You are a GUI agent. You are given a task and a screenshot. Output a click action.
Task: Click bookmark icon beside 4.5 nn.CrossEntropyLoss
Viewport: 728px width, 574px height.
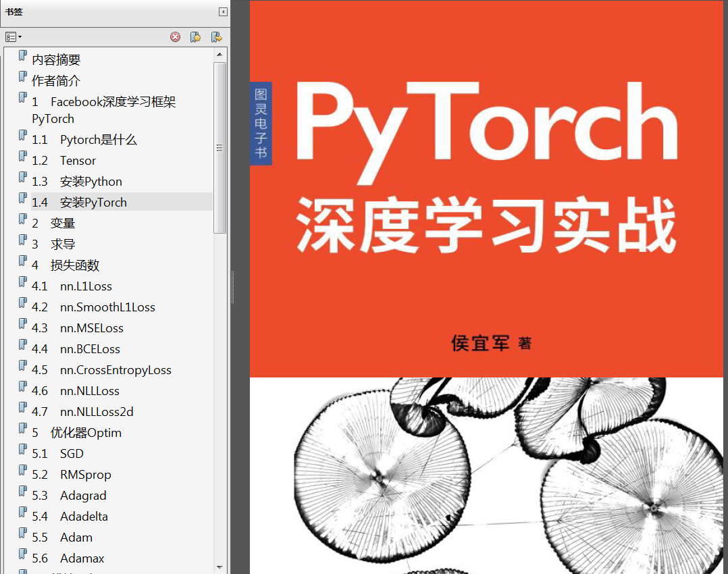(x=23, y=365)
